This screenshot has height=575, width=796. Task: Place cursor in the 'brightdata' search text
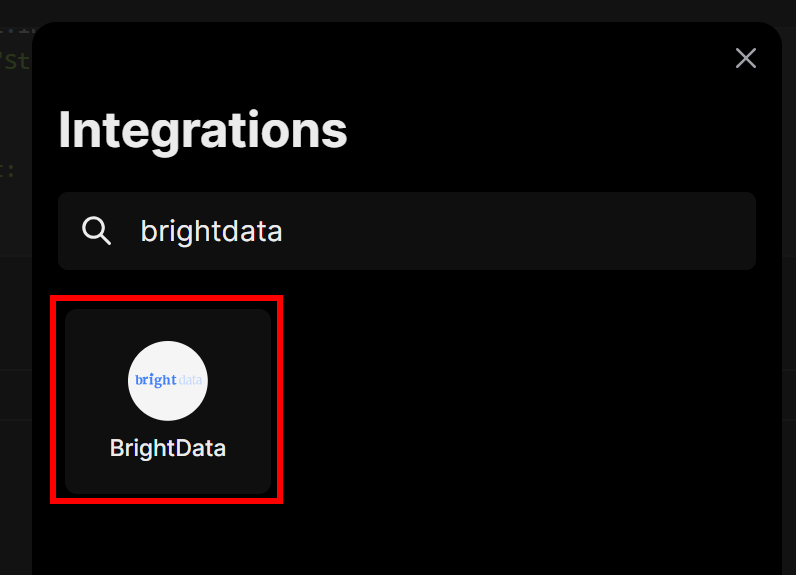pyautogui.click(x=211, y=232)
